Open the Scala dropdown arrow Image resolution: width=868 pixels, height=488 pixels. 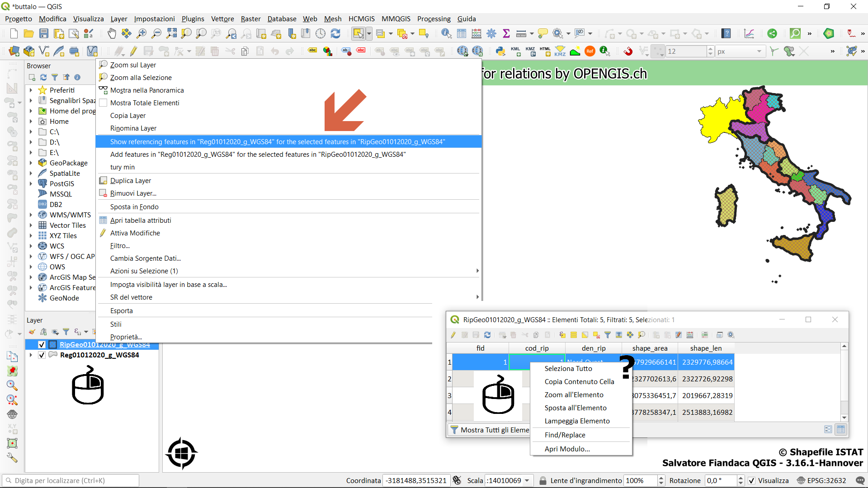pyautogui.click(x=527, y=480)
